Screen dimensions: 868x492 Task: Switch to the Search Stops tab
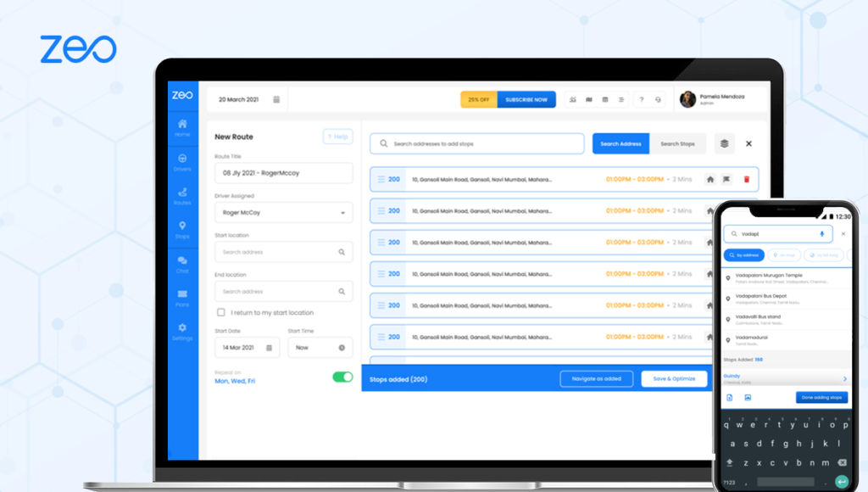point(678,143)
